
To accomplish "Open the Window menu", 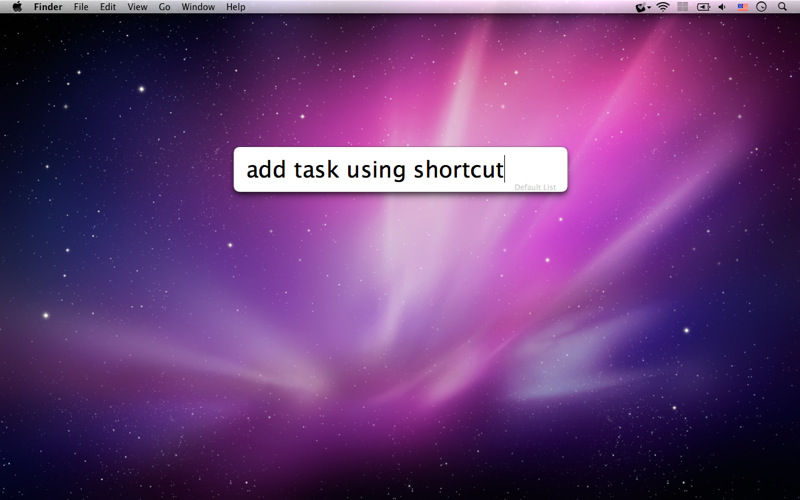I will click(x=198, y=7).
